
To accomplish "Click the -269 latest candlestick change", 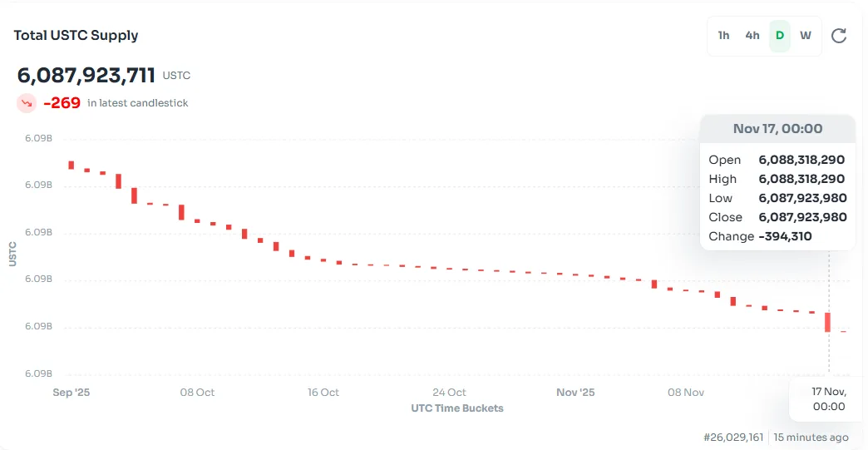I will (x=62, y=103).
